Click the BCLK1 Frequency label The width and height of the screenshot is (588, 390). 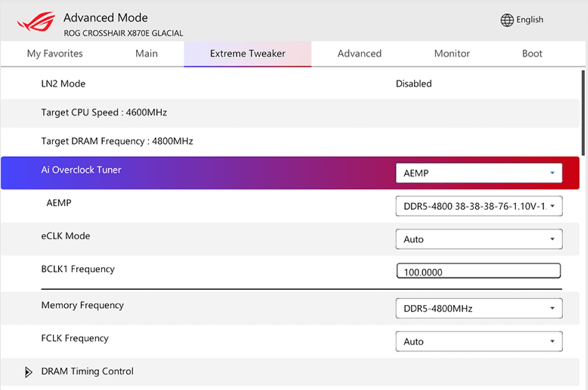[x=78, y=269]
